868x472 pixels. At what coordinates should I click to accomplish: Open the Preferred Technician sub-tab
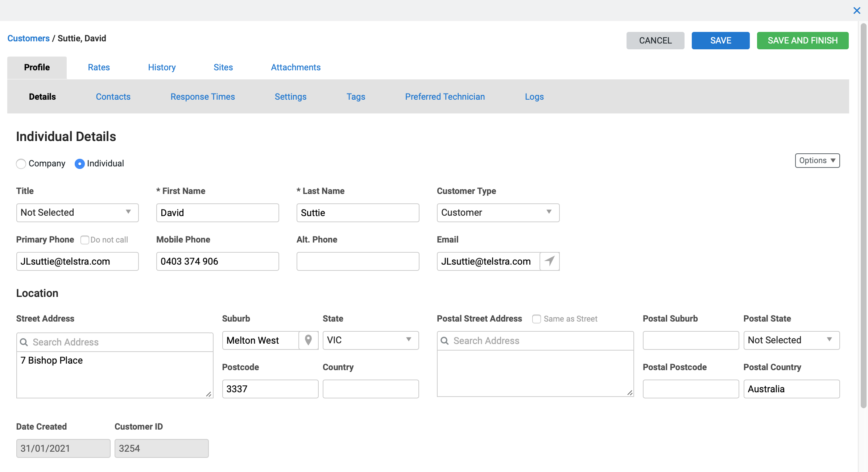(445, 97)
